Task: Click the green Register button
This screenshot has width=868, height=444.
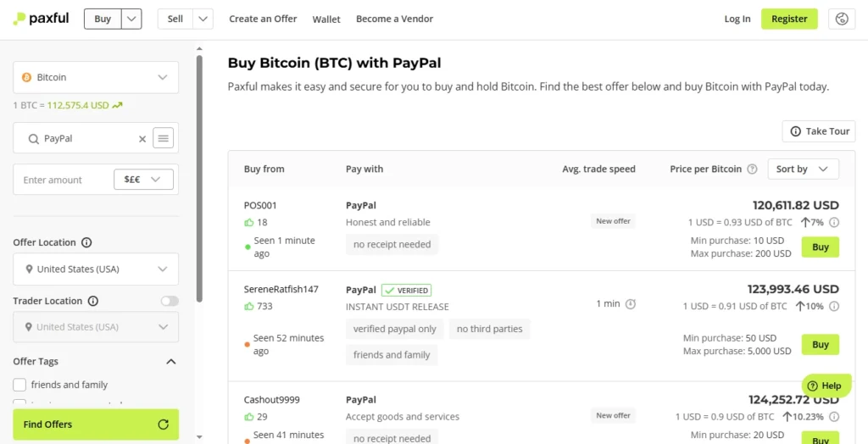Action: [789, 19]
